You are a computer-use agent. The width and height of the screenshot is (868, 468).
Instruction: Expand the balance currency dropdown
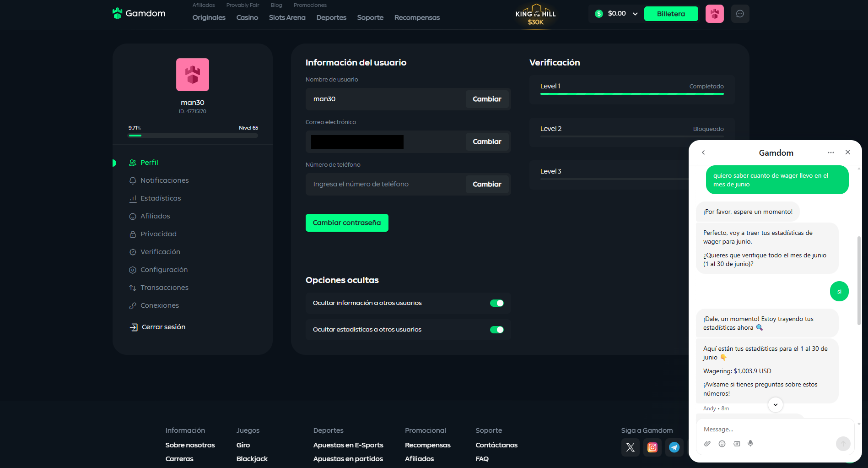coord(635,14)
